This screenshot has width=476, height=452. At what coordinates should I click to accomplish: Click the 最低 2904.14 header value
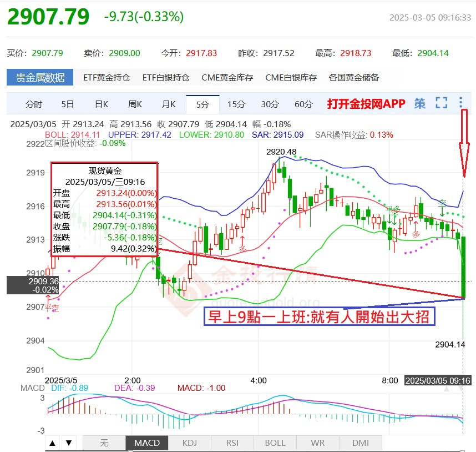(433, 53)
